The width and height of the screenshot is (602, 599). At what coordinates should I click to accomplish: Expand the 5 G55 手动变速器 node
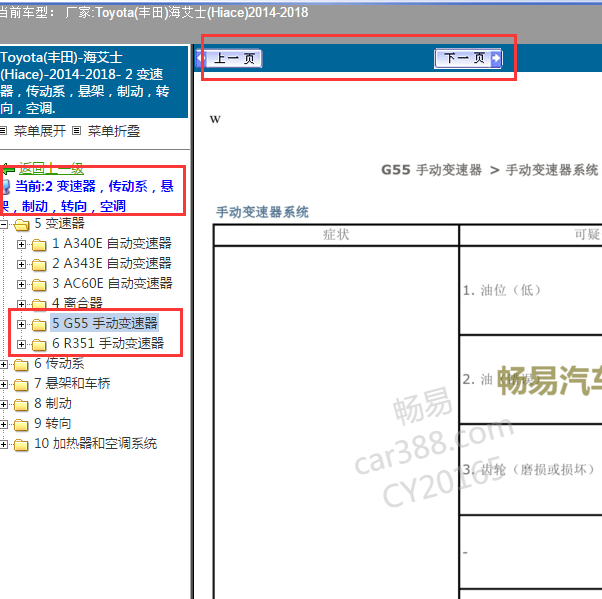(22, 324)
